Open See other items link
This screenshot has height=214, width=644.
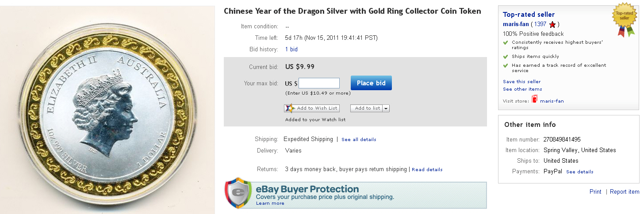point(522,89)
